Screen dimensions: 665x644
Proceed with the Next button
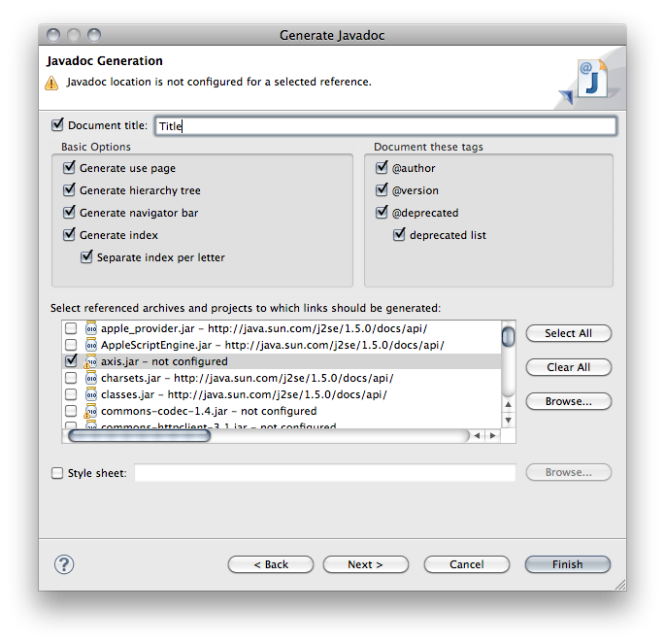click(x=366, y=564)
